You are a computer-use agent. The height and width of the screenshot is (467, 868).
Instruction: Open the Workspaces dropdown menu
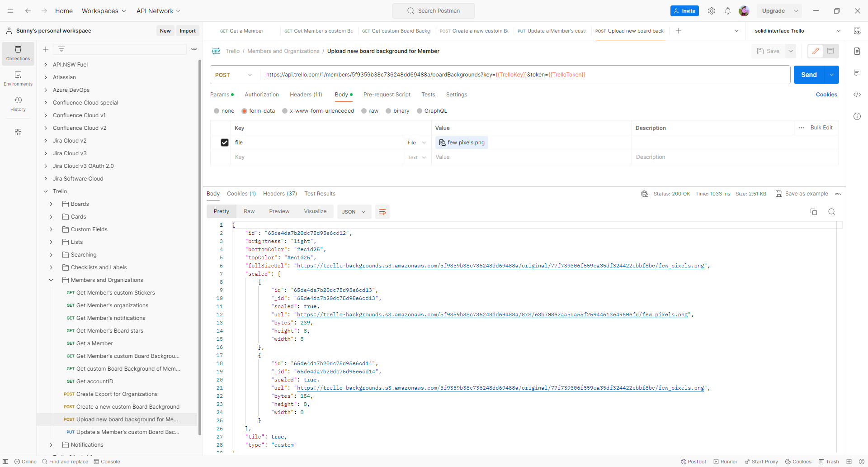click(104, 11)
